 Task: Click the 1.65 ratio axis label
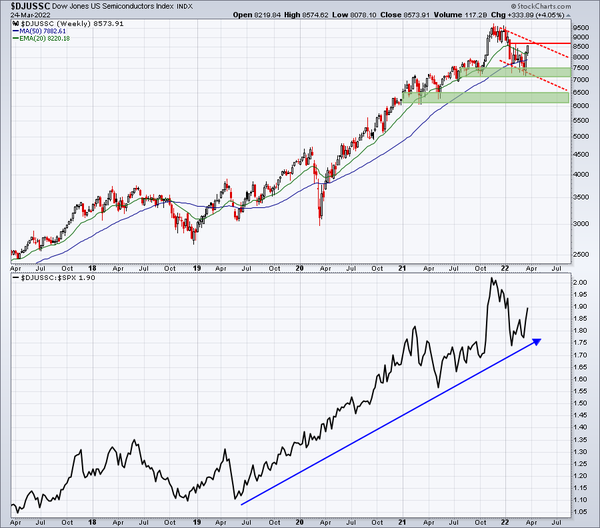pyautogui.click(x=580, y=367)
